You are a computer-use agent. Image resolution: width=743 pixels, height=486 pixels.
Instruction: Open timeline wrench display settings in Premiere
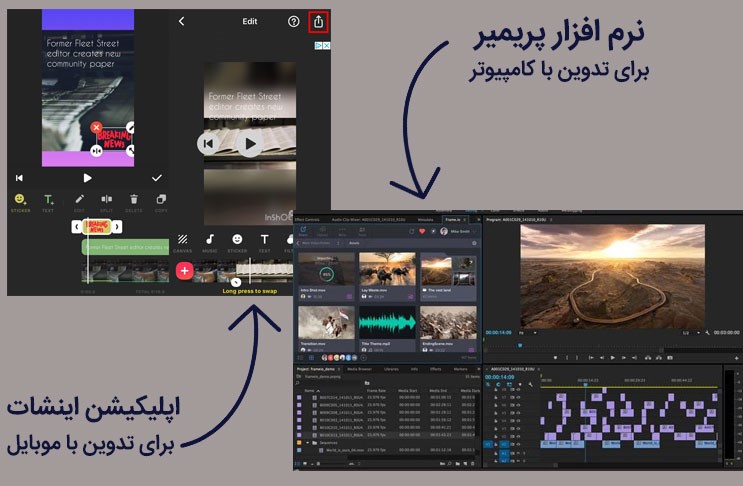click(x=531, y=385)
